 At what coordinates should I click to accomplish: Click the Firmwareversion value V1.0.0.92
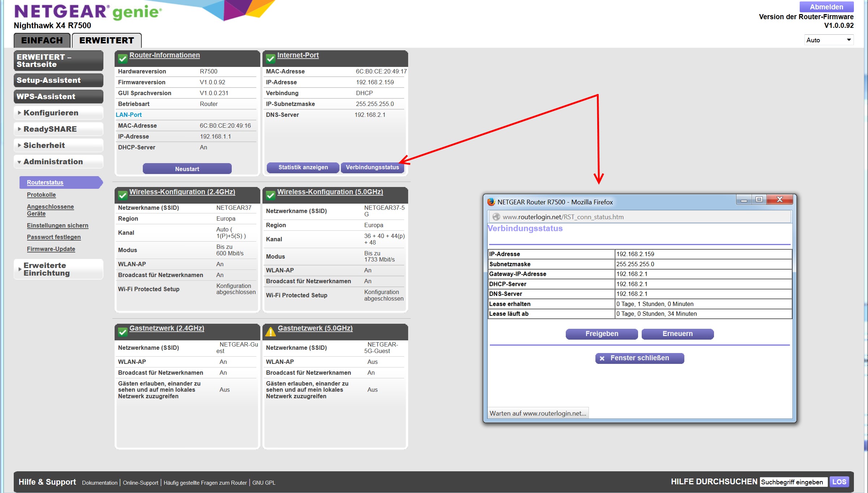pos(213,82)
